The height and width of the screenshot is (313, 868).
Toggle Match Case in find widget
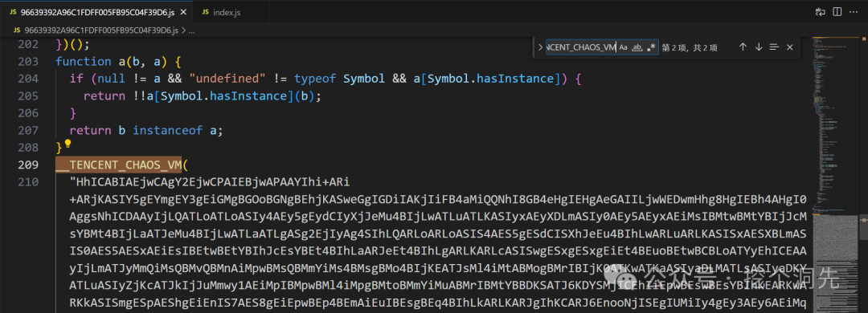(x=624, y=47)
